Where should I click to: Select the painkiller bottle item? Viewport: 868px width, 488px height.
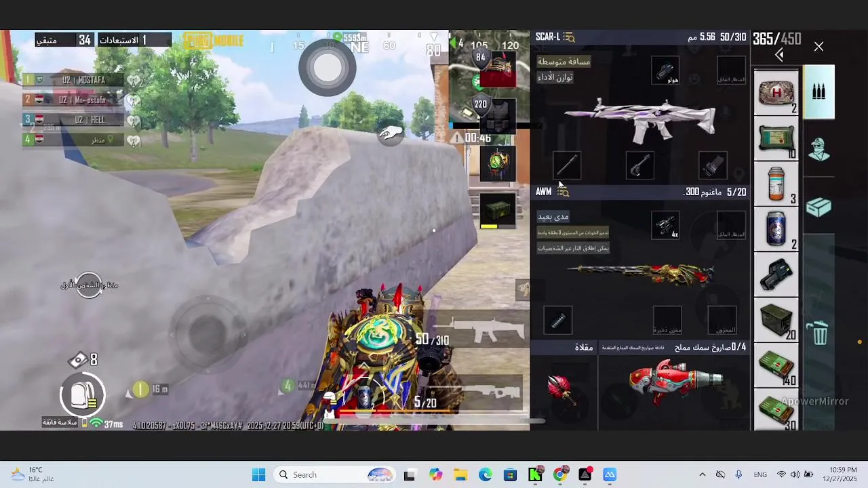click(x=776, y=184)
